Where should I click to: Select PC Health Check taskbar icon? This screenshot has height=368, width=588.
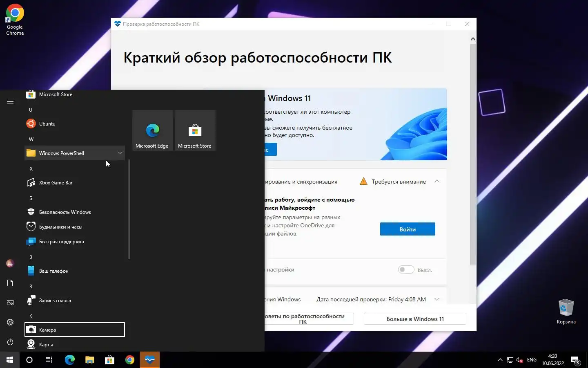pos(150,360)
